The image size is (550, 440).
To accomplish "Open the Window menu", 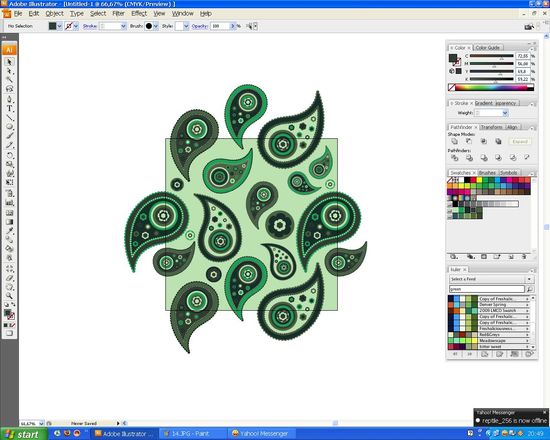I will 182,13.
